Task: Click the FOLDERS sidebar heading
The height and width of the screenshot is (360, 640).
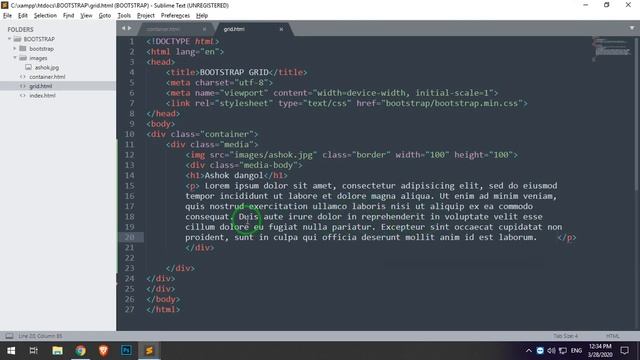Action: [x=20, y=29]
